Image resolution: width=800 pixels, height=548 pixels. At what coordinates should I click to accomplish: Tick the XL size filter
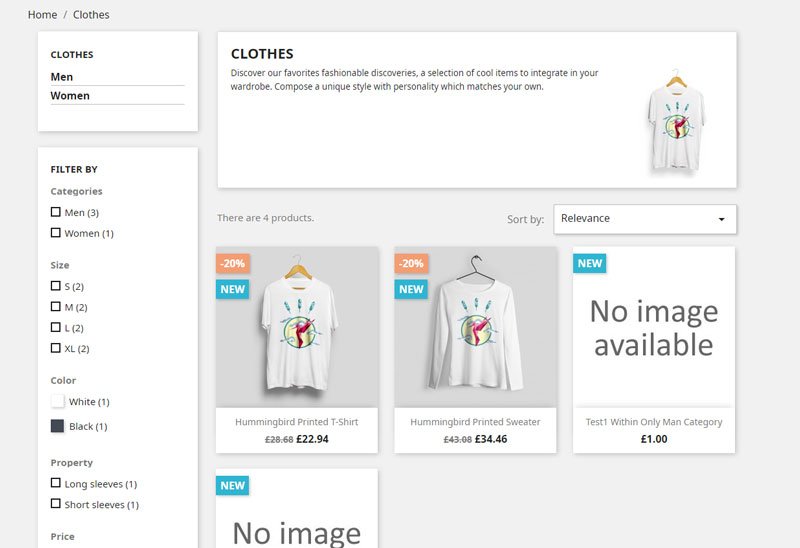point(56,348)
